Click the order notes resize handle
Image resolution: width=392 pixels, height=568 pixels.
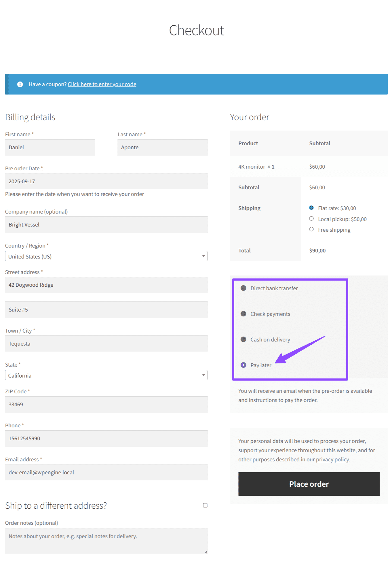click(x=205, y=552)
